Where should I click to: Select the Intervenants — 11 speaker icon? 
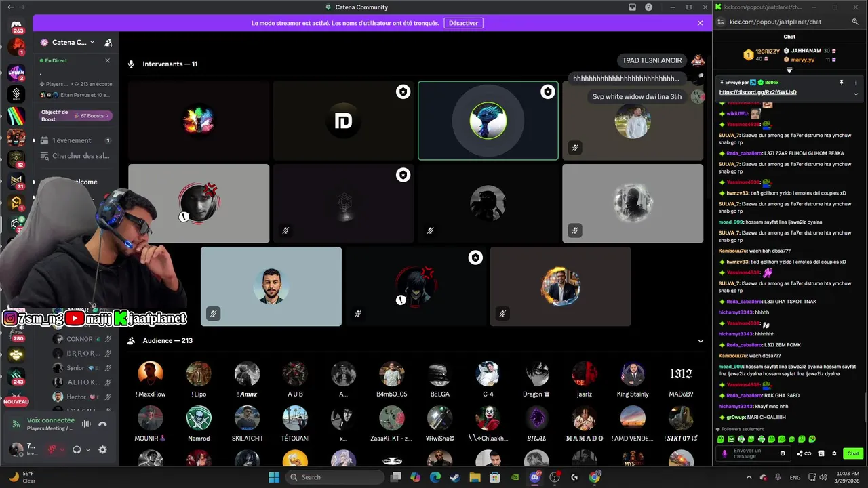pyautogui.click(x=132, y=64)
